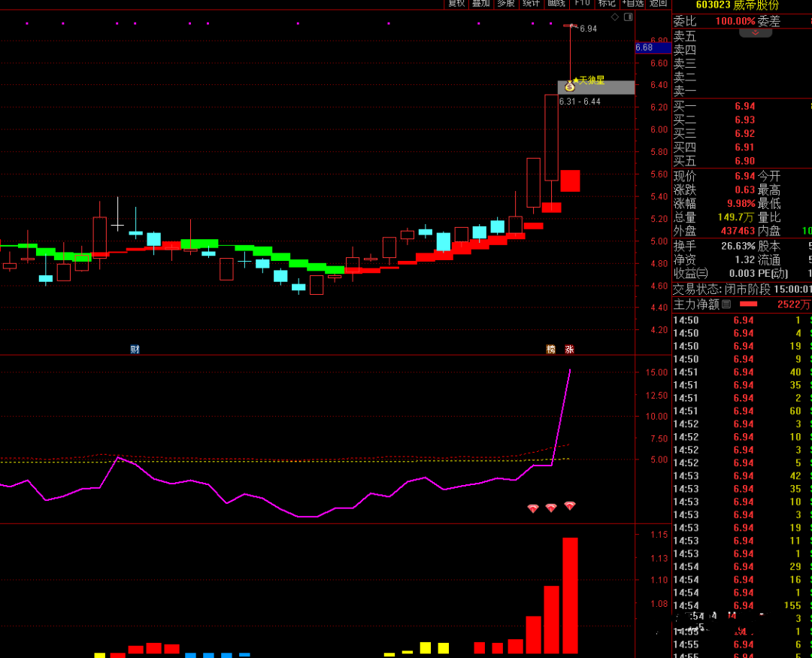The width and height of the screenshot is (812, 658).
Task: Click the rightmost red diamond indicator
Action: point(570,506)
